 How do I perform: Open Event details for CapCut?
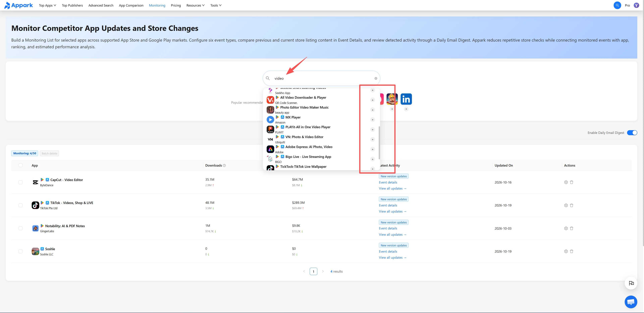tap(388, 182)
